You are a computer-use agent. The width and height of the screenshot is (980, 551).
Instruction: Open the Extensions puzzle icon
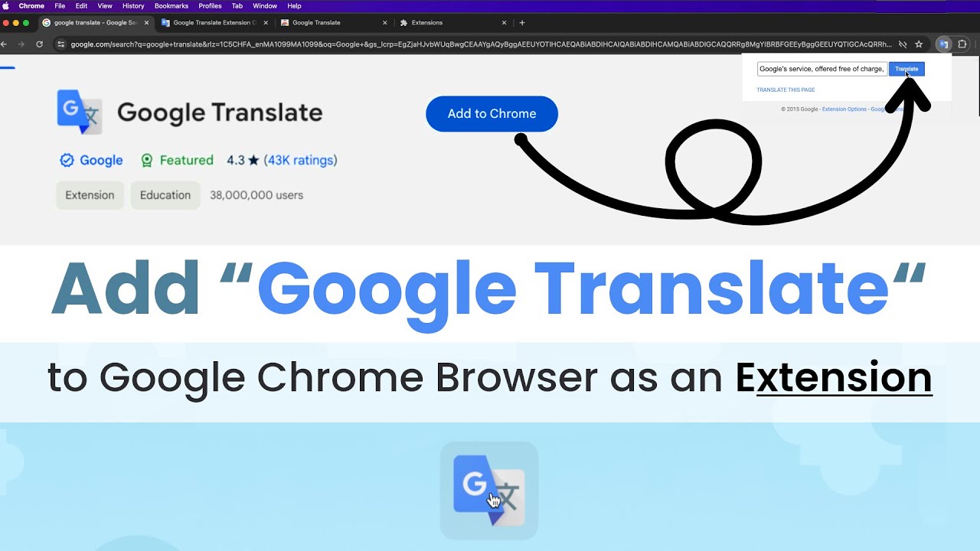tap(962, 44)
